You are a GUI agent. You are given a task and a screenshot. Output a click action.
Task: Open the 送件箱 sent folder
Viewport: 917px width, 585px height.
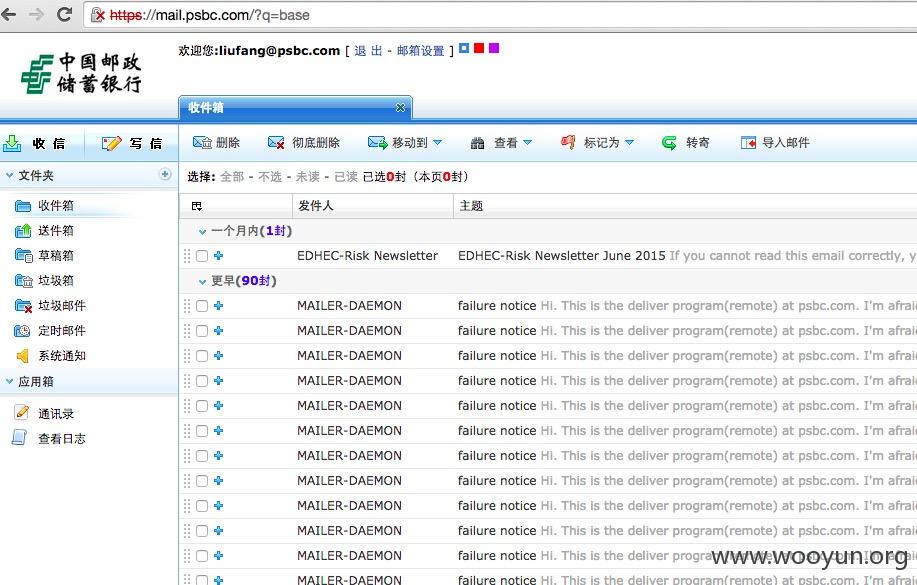(x=44, y=230)
